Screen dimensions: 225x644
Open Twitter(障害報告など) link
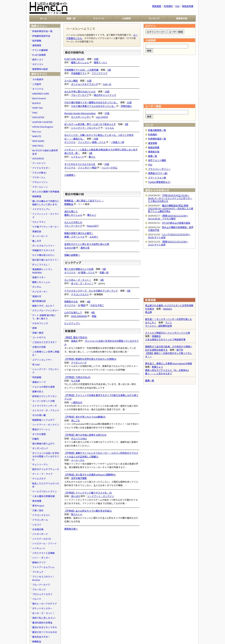coord(159,182)
